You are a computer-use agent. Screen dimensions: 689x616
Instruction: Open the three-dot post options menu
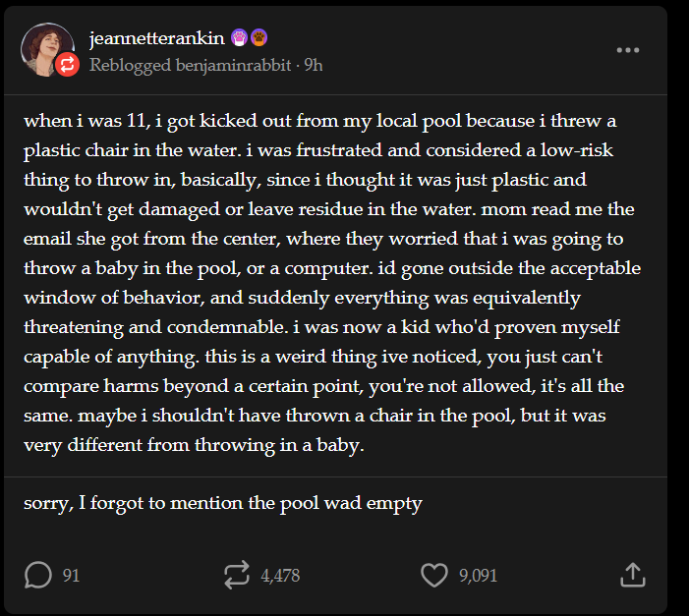[627, 50]
